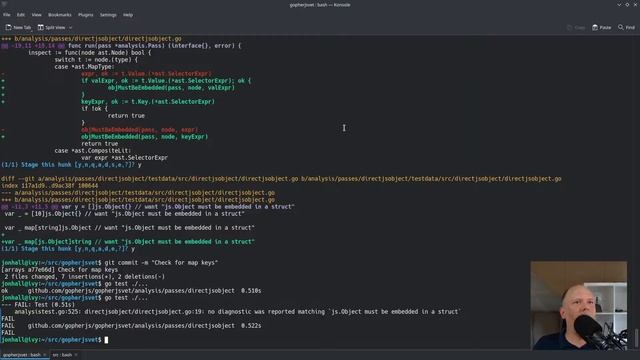This screenshot has width=640, height=360.
Task: Click the analysistest.go:525 error message line
Action: click(237, 311)
